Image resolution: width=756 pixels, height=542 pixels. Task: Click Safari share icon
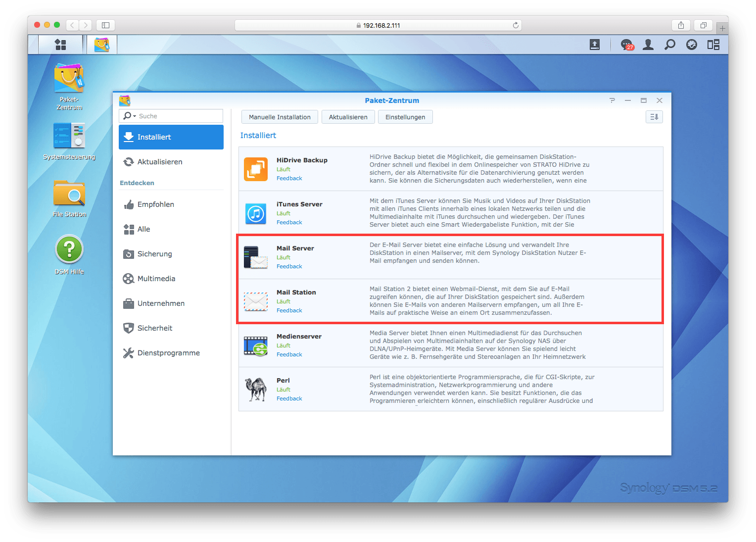coord(681,25)
